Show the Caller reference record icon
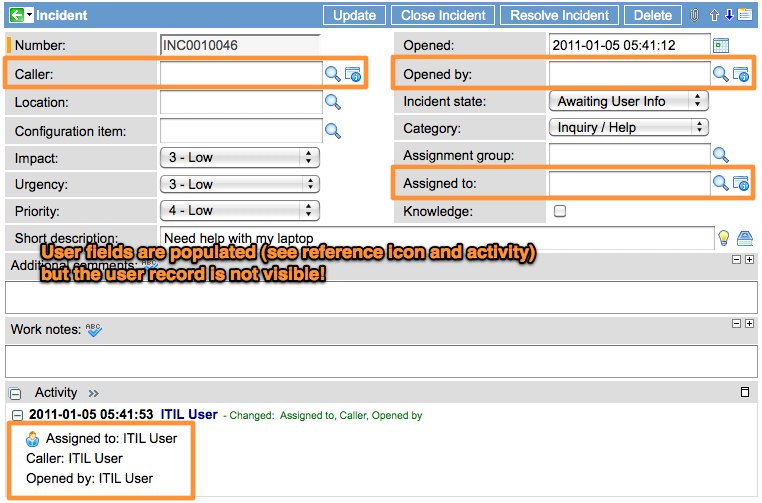 click(x=352, y=74)
